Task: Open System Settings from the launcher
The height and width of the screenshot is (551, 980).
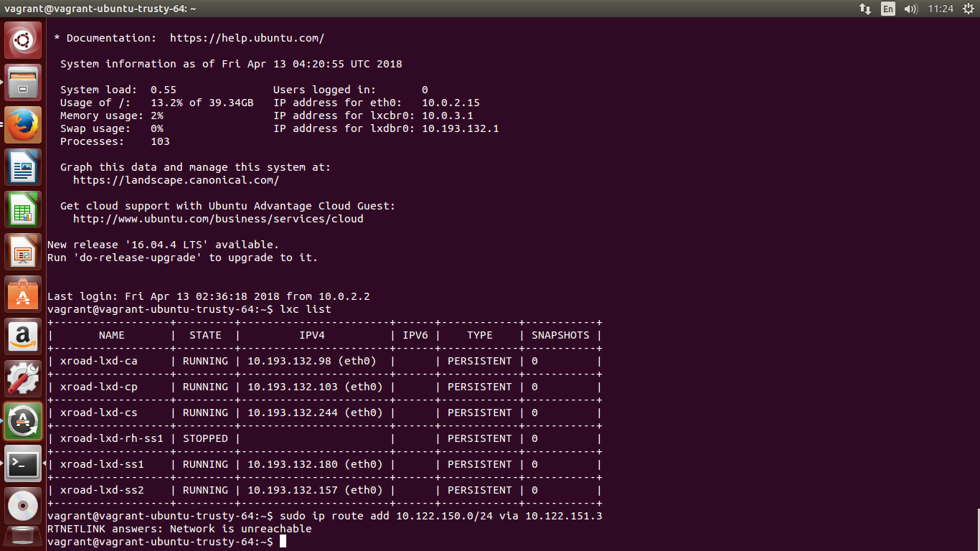Action: point(23,379)
